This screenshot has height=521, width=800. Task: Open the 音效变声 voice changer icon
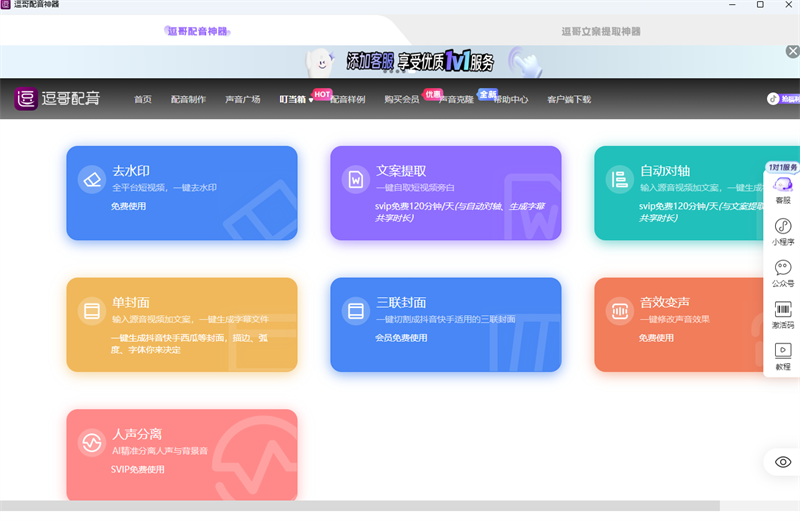pyautogui.click(x=619, y=310)
